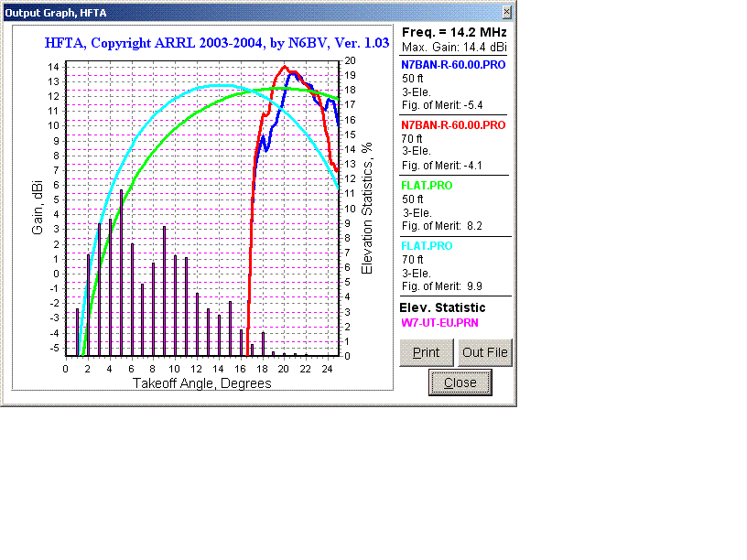This screenshot has width=747, height=560.
Task: Click the Gain, dBi vertical axis label
Action: (x=38, y=209)
